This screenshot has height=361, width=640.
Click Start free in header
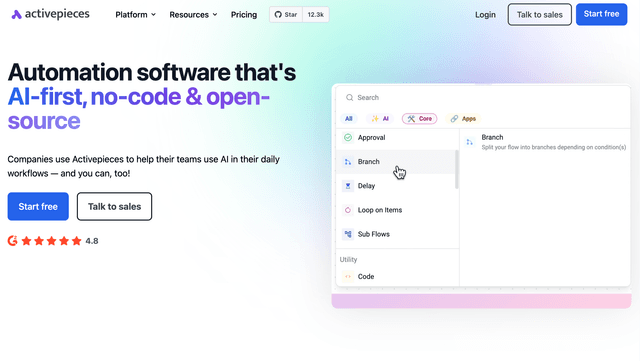[x=601, y=14]
